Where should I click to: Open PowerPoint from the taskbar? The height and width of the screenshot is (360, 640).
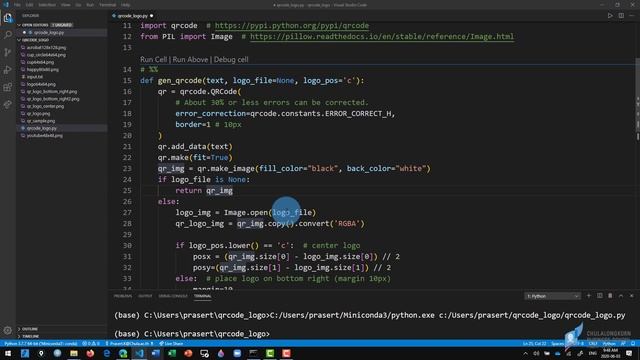[x=188, y=353]
